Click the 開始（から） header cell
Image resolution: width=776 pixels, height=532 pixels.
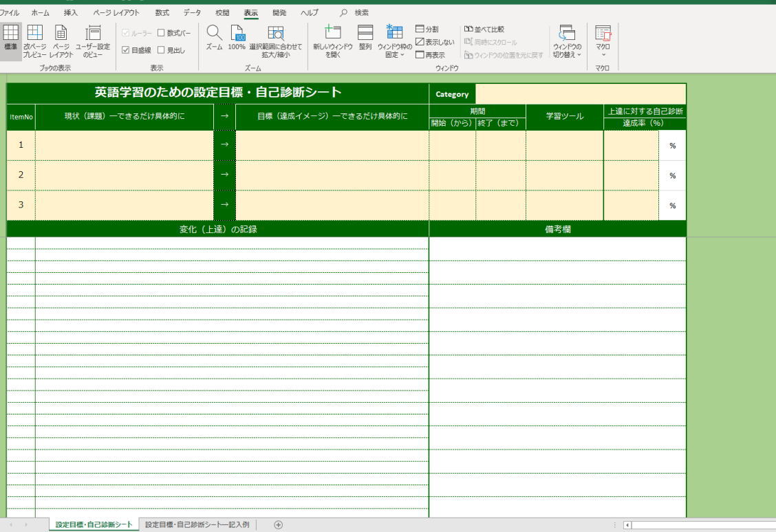453,123
